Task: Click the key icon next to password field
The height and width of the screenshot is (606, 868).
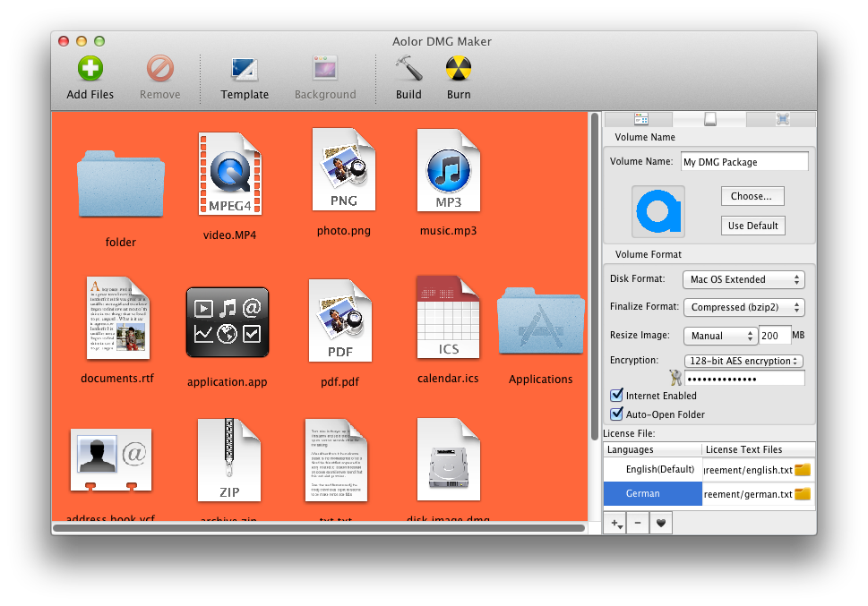Action: (x=675, y=379)
